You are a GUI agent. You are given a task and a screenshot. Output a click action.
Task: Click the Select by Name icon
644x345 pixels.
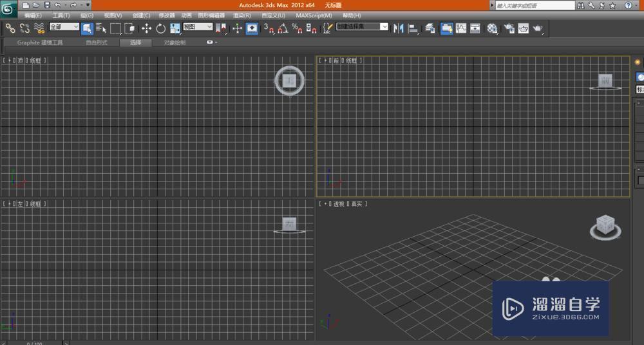101,28
